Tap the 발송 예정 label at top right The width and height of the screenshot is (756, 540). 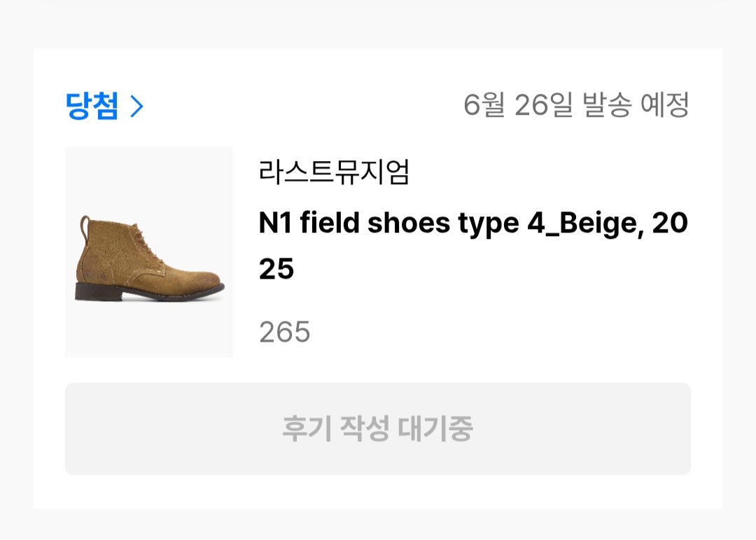pyautogui.click(x=636, y=105)
